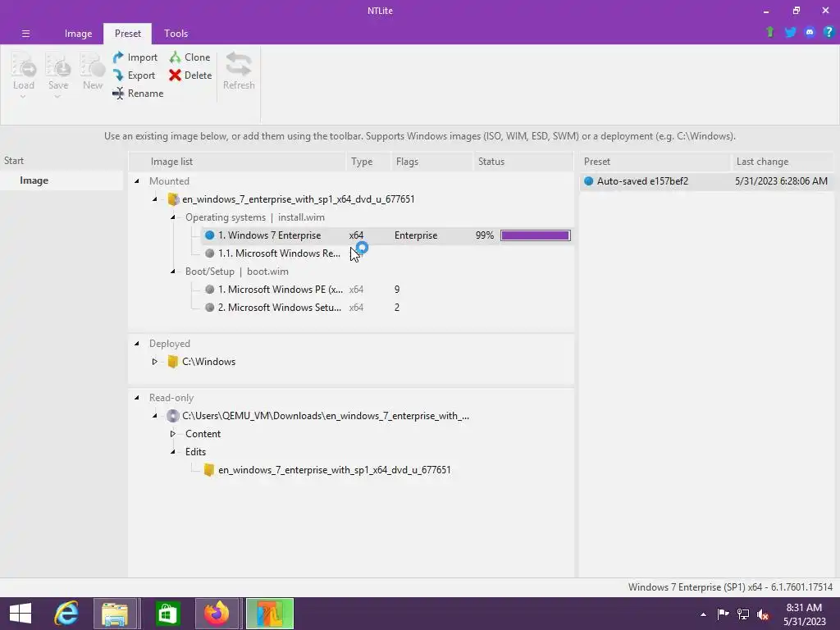This screenshot has width=840, height=630.
Task: Click the Export preset button
Action: (x=134, y=75)
